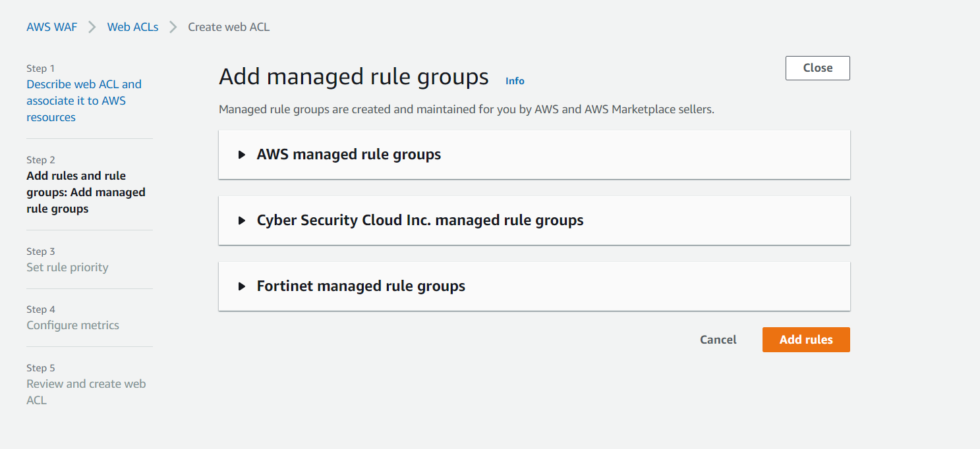The width and height of the screenshot is (980, 449).
Task: Click the orange Add rules button
Action: 805,340
